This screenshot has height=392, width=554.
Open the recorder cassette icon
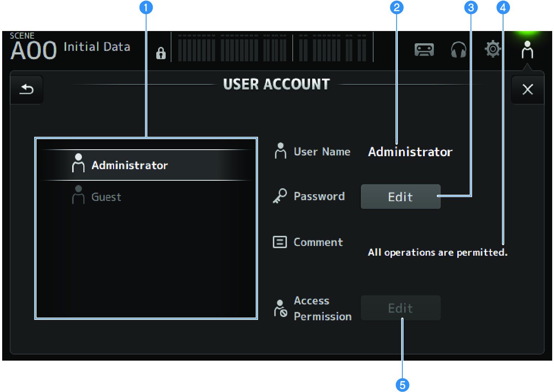424,50
